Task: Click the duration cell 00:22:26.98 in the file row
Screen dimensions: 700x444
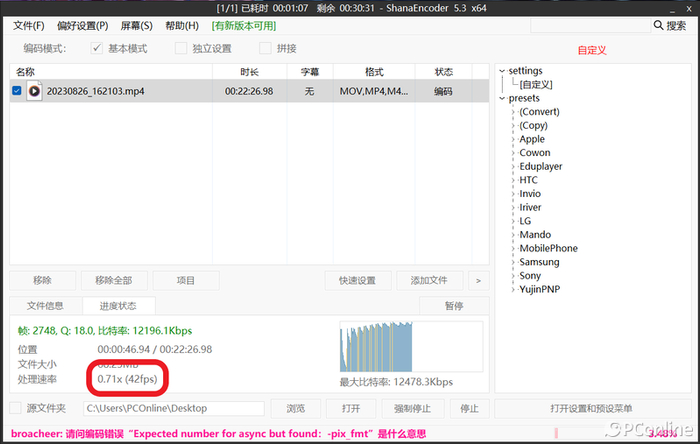Action: click(x=249, y=91)
